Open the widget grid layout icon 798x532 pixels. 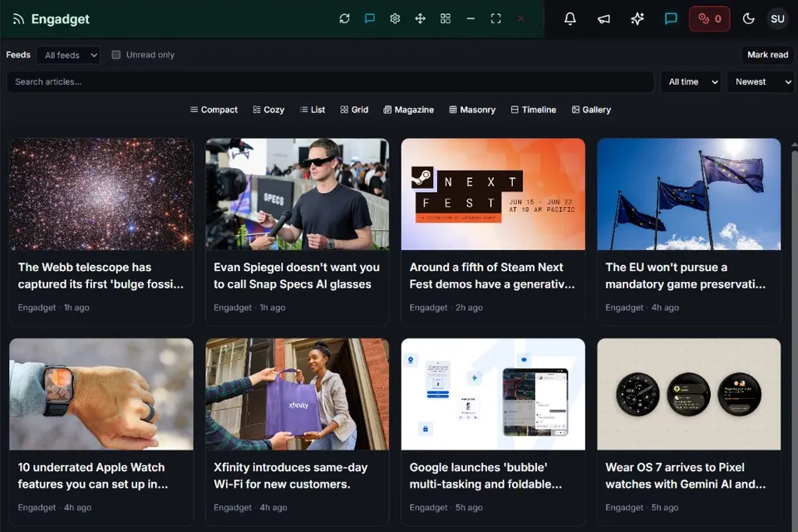pos(446,19)
